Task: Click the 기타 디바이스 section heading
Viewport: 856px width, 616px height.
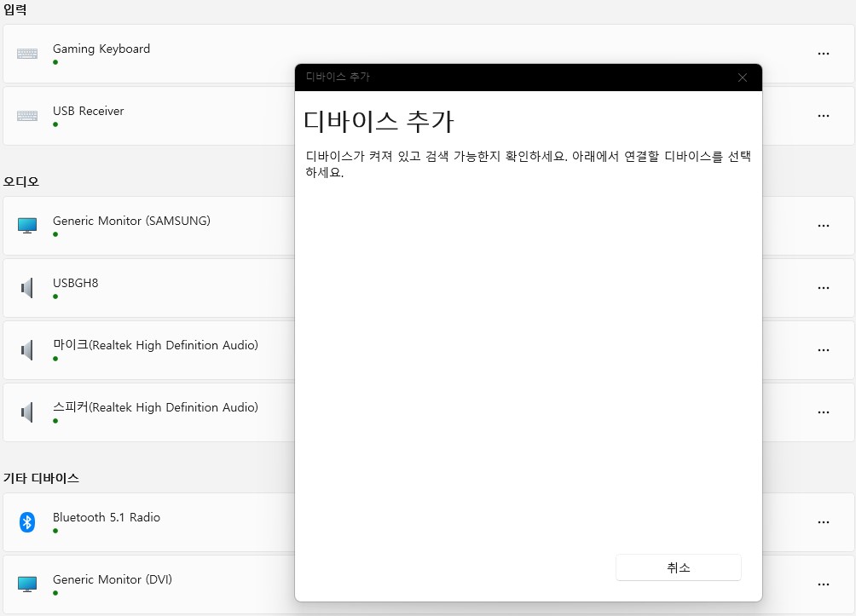Action: [41, 478]
